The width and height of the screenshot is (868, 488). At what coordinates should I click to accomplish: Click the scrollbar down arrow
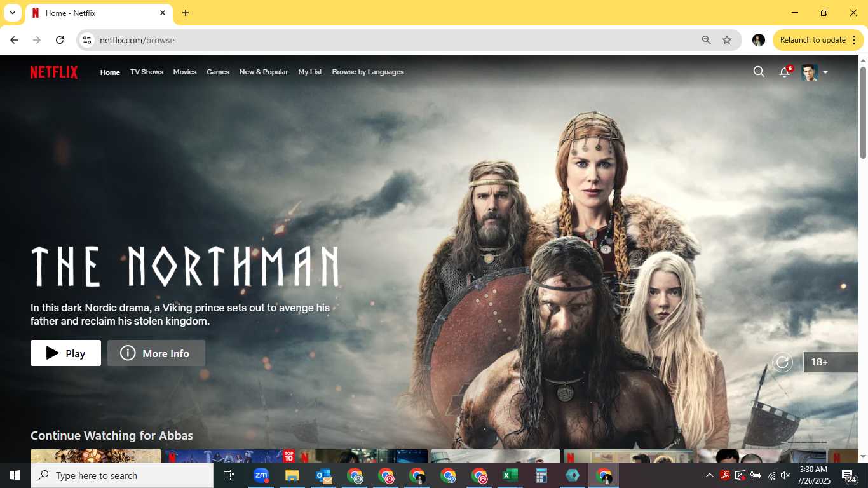(x=863, y=457)
